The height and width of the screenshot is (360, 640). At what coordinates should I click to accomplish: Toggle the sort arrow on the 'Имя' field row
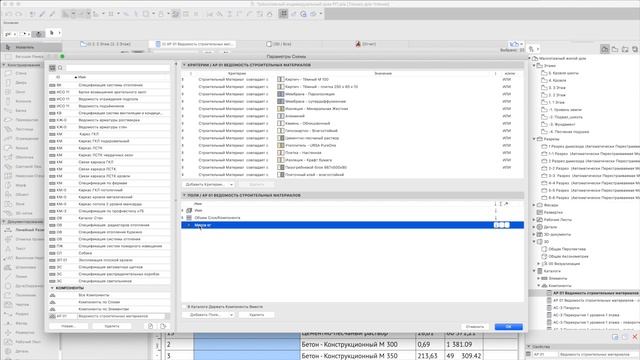[x=496, y=211]
